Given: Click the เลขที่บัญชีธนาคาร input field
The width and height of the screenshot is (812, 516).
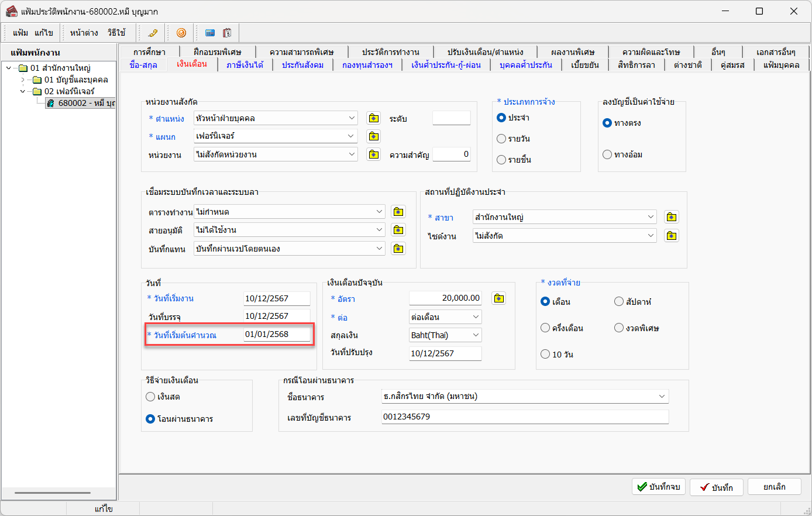Looking at the screenshot, I should coord(524,417).
